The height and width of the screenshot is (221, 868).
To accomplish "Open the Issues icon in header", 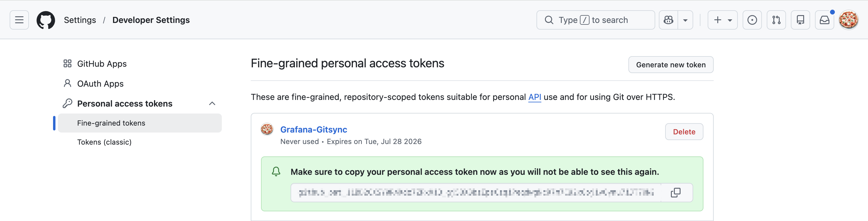I will [752, 20].
